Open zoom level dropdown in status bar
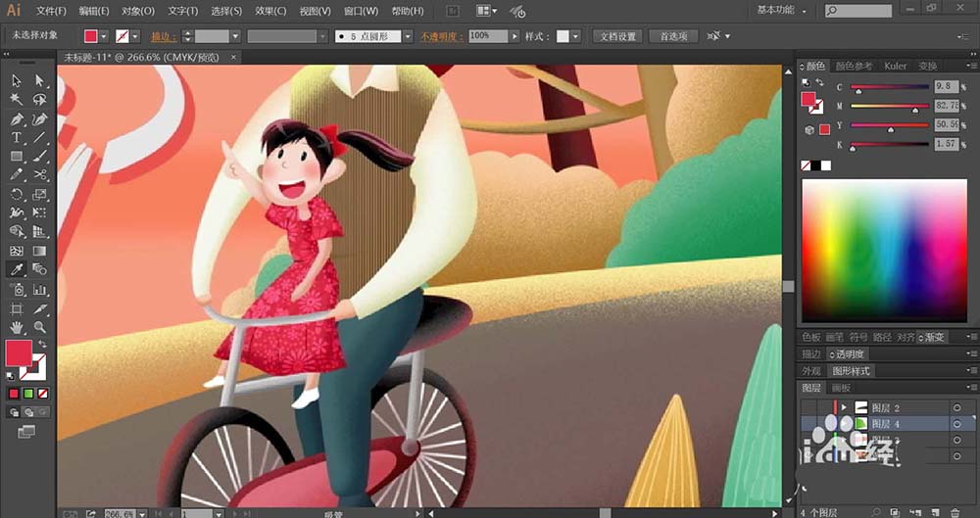Screen dimensions: 980x518 pyautogui.click(x=142, y=514)
